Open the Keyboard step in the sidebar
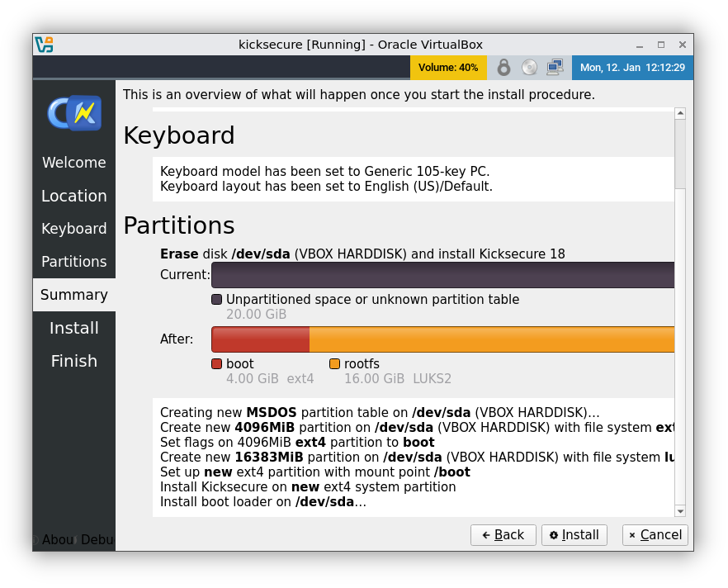The image size is (728, 588). coord(73,229)
